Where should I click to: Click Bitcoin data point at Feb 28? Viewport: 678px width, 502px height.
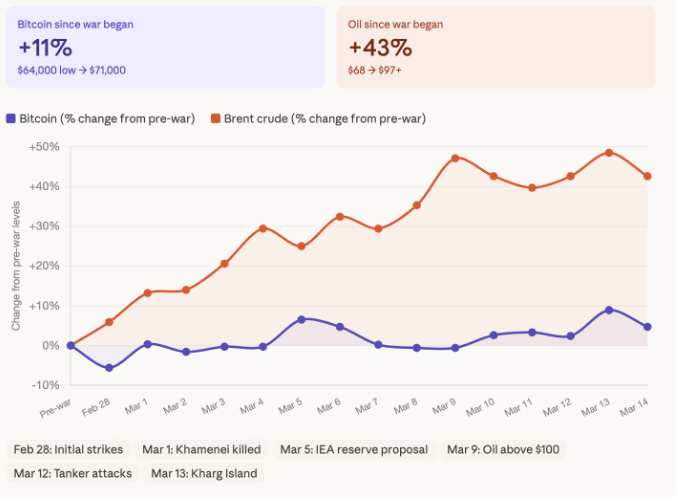point(109,368)
